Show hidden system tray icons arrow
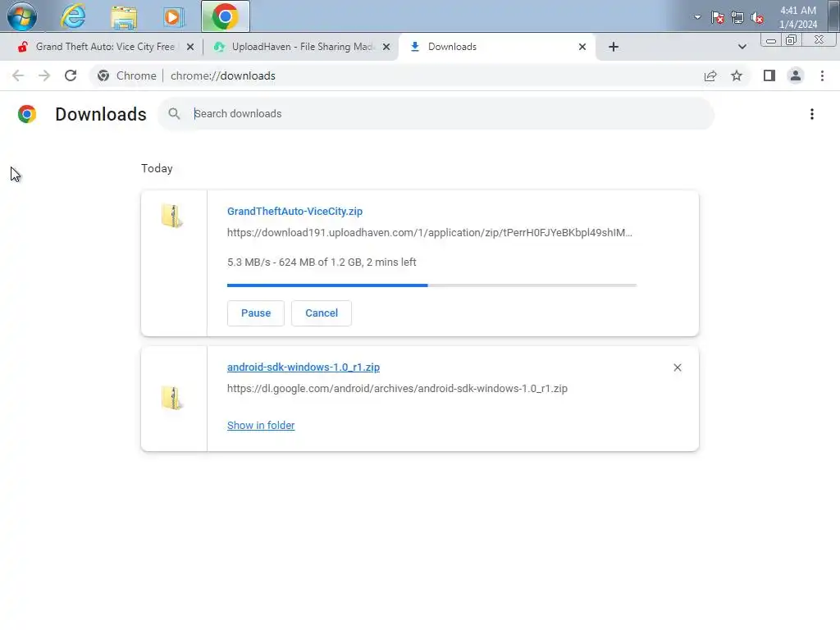This screenshot has width=840, height=630. click(x=697, y=17)
